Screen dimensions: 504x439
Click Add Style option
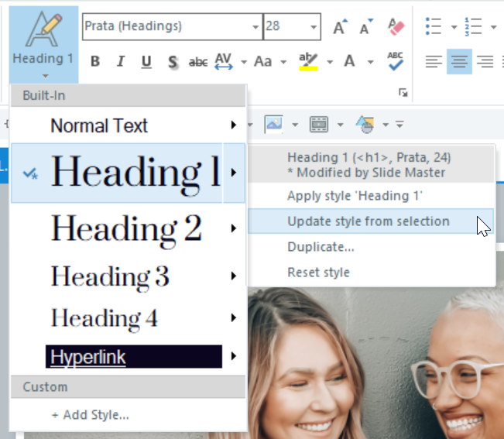pyautogui.click(x=128, y=415)
